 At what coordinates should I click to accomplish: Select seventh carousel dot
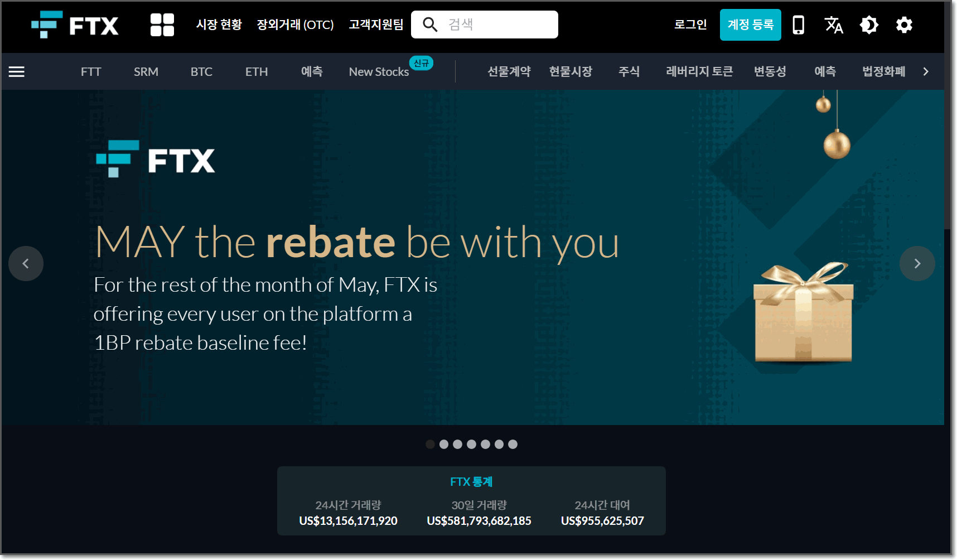click(513, 444)
